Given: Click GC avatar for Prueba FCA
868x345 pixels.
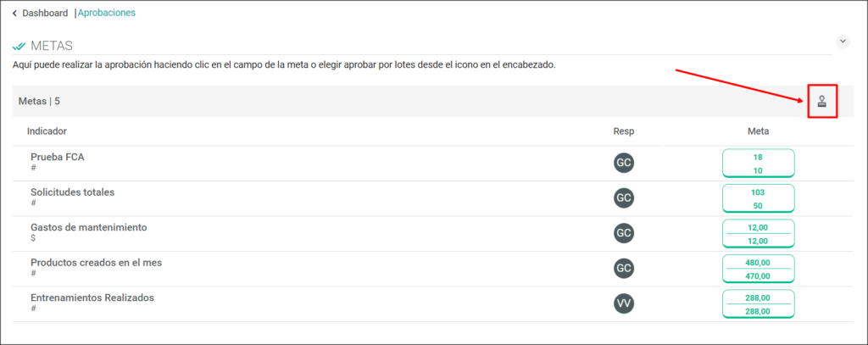Looking at the screenshot, I should (624, 163).
